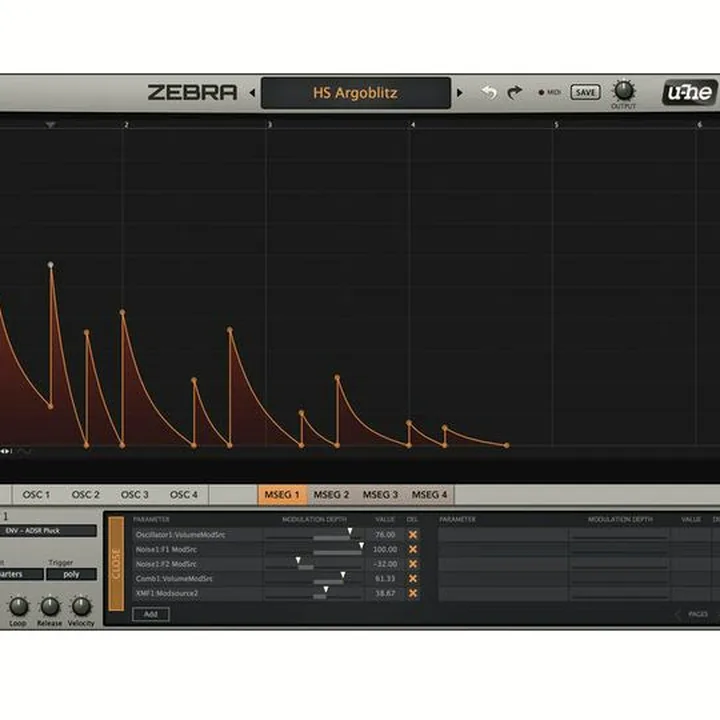Switch to the OSC 2 tab
The width and height of the screenshot is (720, 720).
point(85,495)
